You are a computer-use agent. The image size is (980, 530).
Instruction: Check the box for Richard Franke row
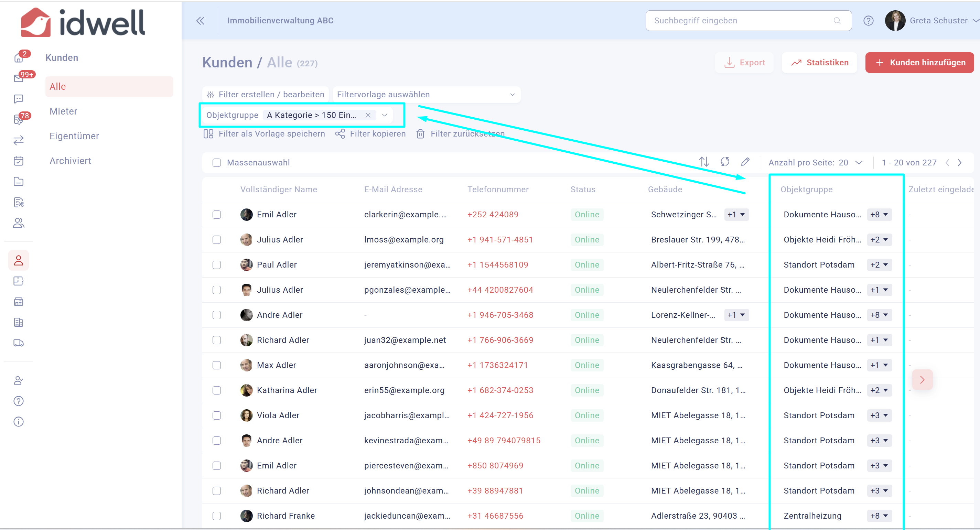point(217,516)
